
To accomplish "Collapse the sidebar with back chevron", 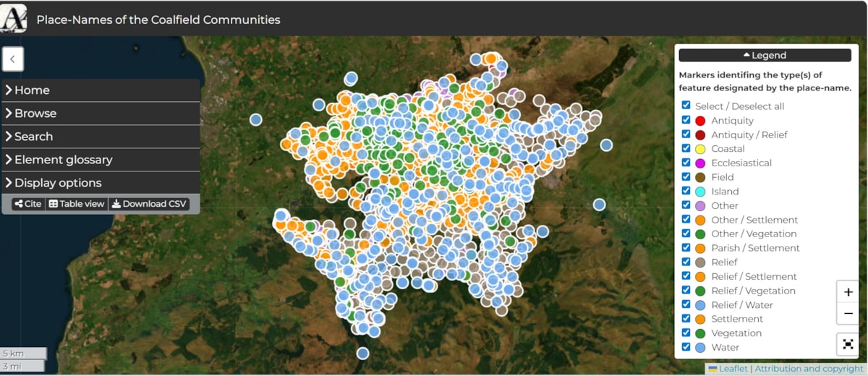I will (x=13, y=59).
